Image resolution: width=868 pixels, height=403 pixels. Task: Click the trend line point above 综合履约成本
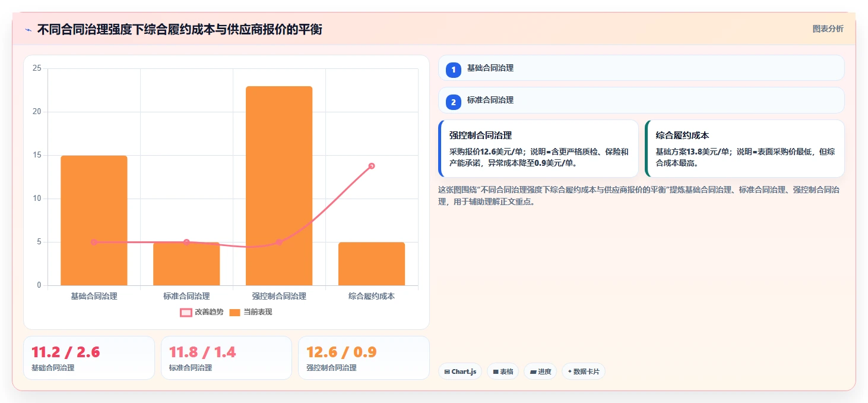(372, 166)
